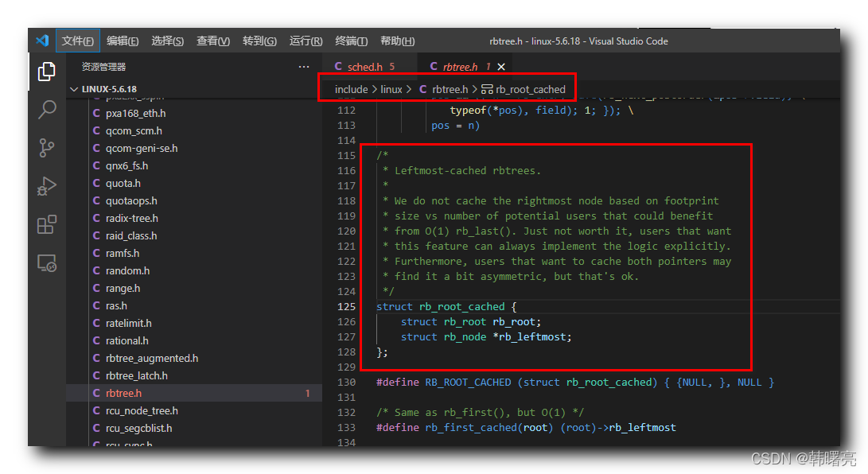Open raid_class.h in the file tree
This screenshot has width=868, height=474.
(x=131, y=235)
